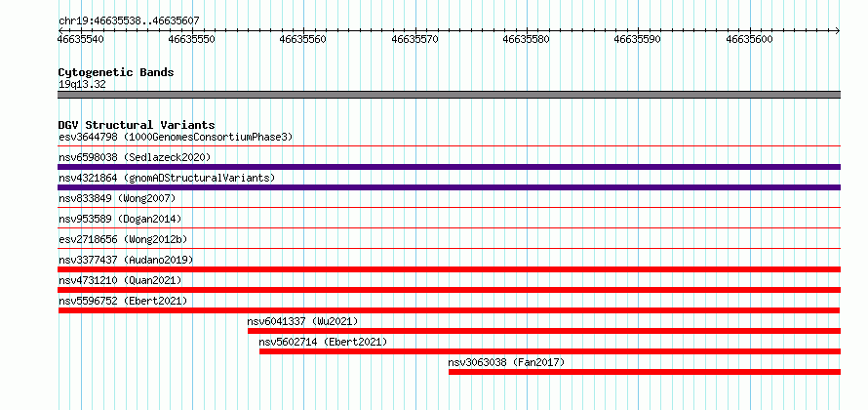Click ruler position 46635600
The image size is (868, 410).
(750, 39)
